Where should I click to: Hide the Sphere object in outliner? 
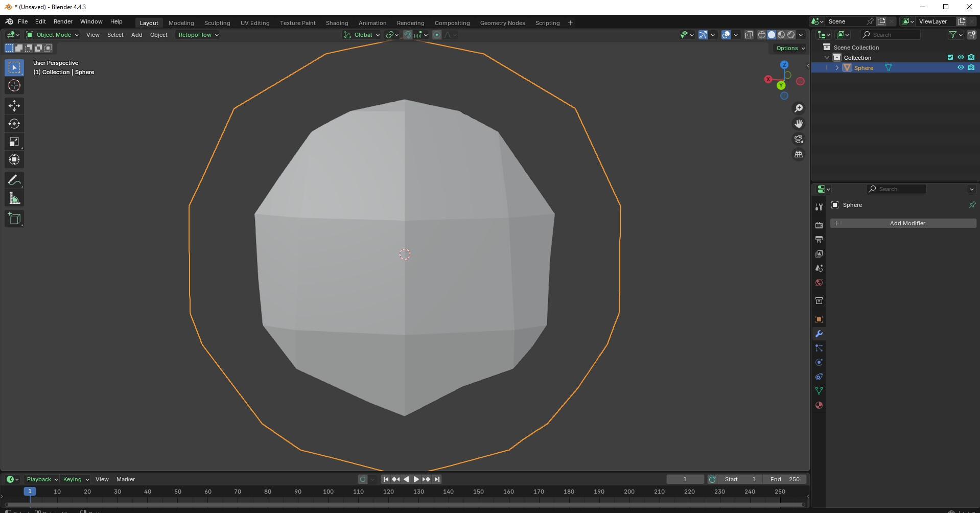coord(961,67)
